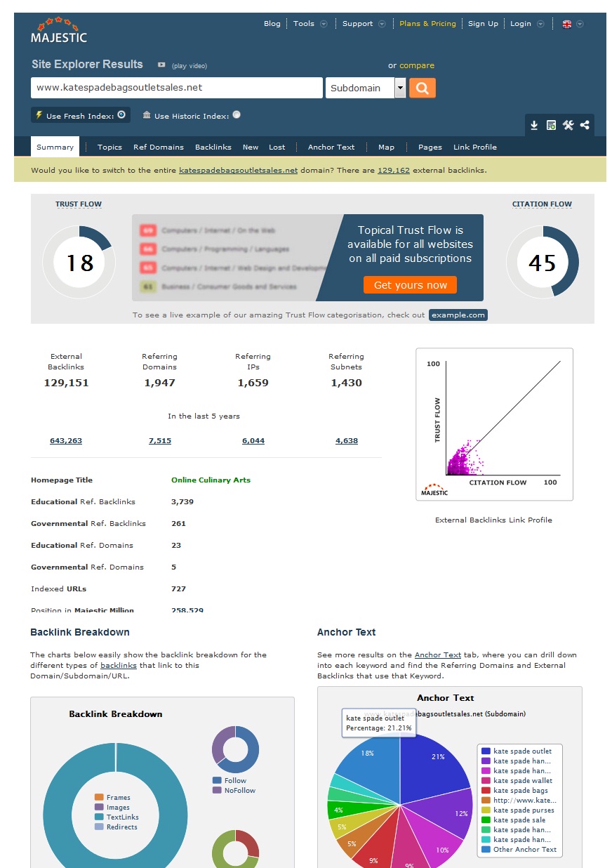The width and height of the screenshot is (612, 868).
Task: Open the Blog menu item
Action: pyautogui.click(x=272, y=23)
